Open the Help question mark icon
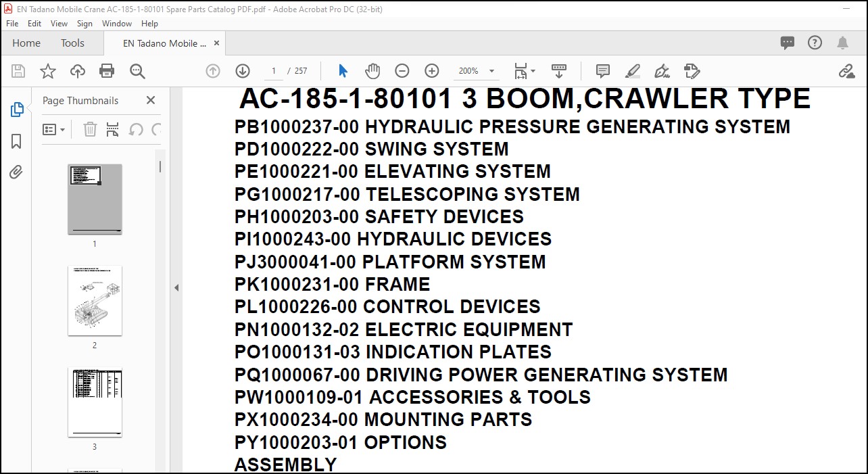Viewport: 868px width, 474px height. pyautogui.click(x=815, y=43)
